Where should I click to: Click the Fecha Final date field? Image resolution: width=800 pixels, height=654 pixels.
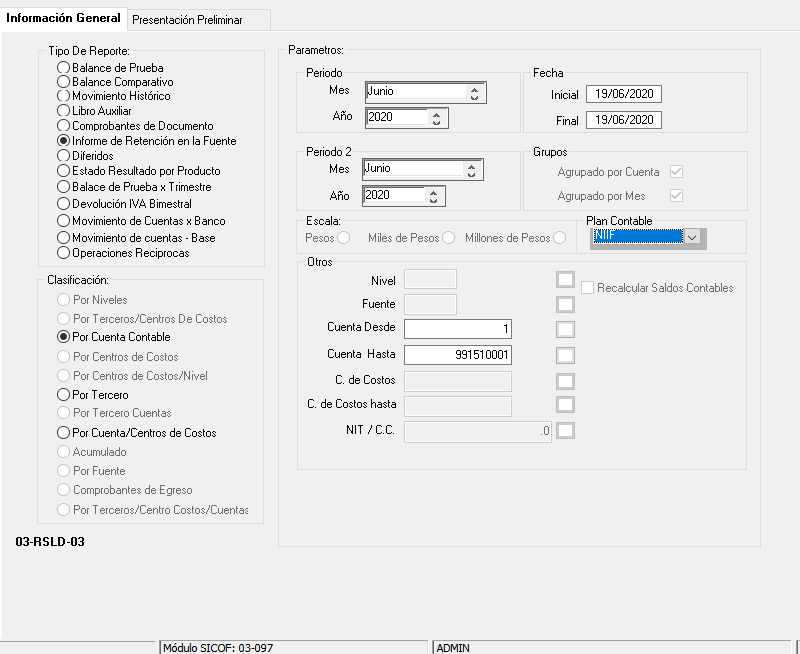[624, 121]
